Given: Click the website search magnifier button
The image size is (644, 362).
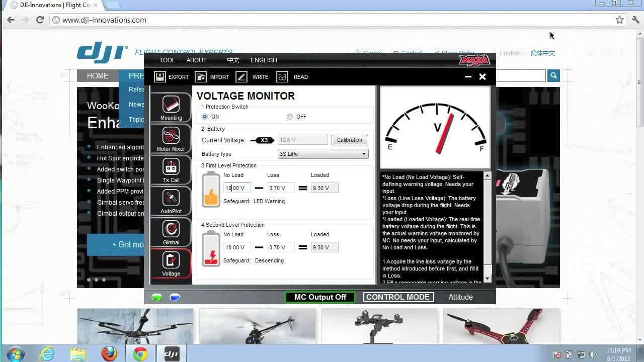Looking at the screenshot, I should coord(553,75).
